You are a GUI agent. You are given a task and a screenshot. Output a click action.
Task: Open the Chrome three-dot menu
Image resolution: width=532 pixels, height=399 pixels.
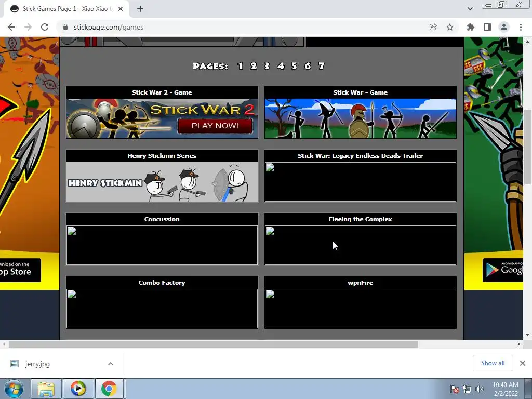click(x=521, y=27)
